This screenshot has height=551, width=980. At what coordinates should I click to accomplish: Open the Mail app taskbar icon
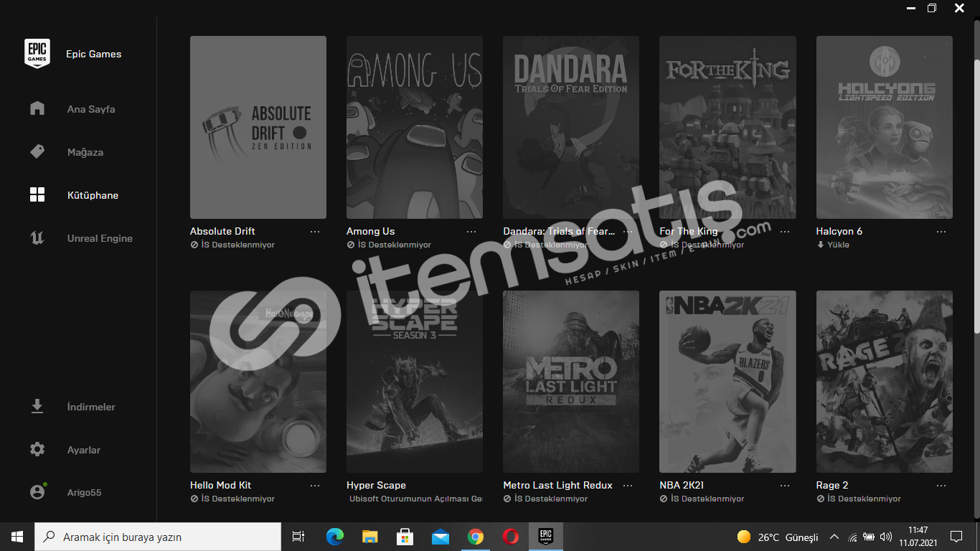(x=440, y=537)
